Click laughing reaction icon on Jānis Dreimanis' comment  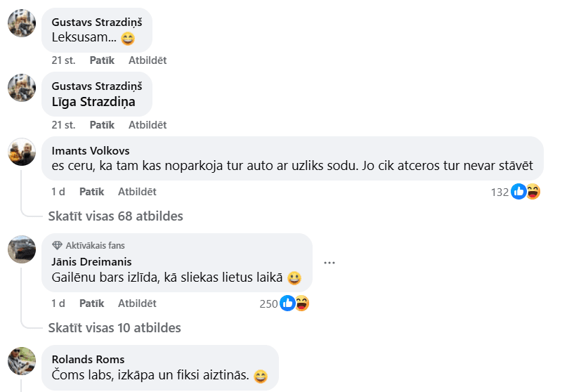301,303
